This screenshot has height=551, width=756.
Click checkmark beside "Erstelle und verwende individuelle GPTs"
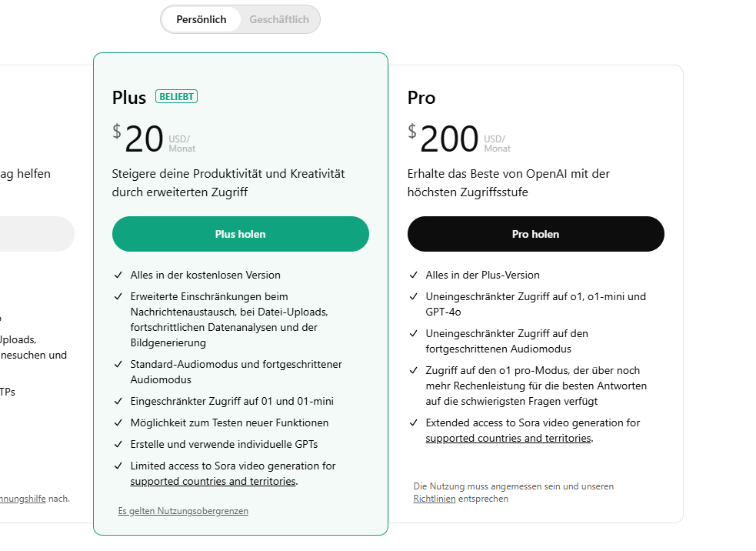coord(118,444)
